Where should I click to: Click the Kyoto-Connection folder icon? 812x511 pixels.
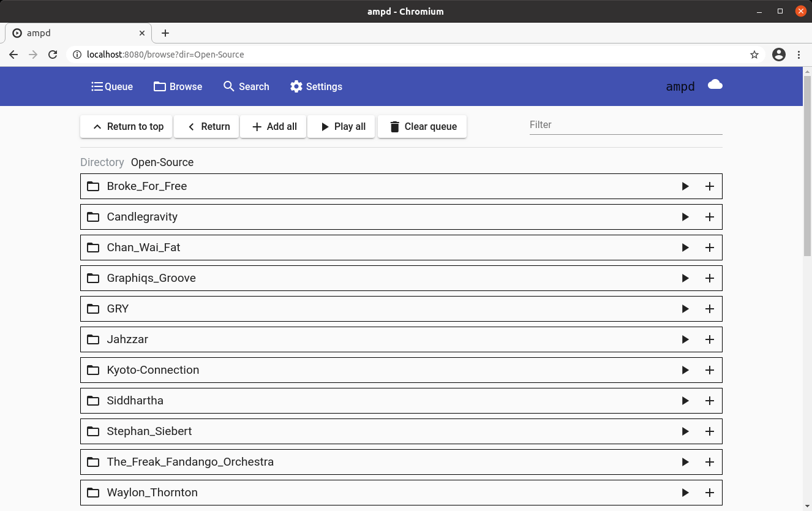[x=93, y=370]
